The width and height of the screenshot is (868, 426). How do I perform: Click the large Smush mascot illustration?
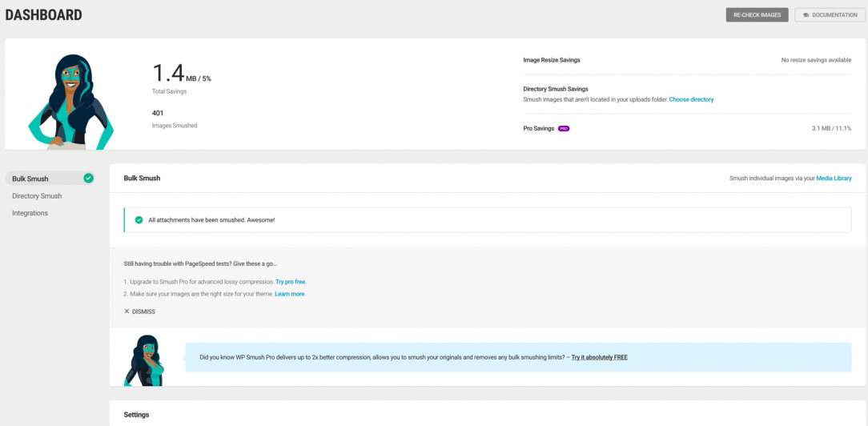pyautogui.click(x=70, y=102)
